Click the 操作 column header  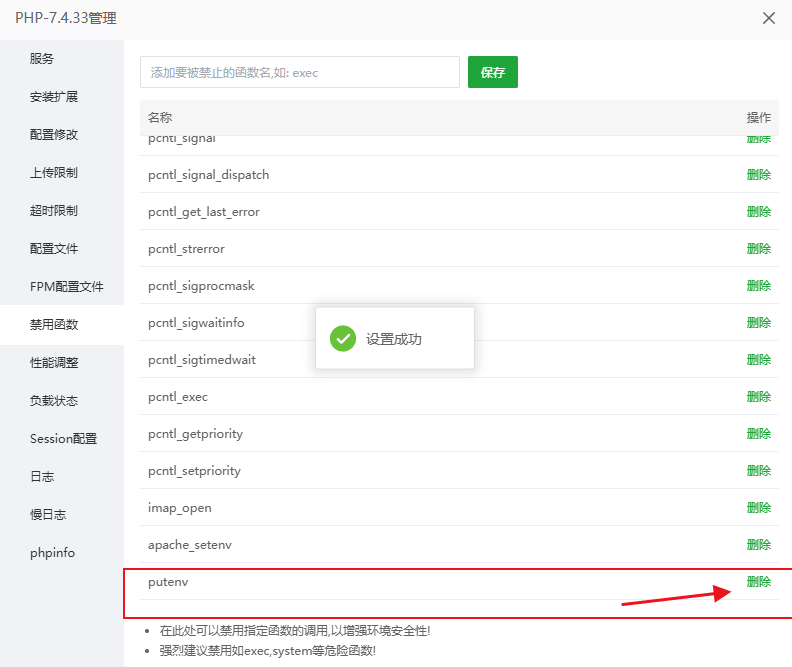759,118
